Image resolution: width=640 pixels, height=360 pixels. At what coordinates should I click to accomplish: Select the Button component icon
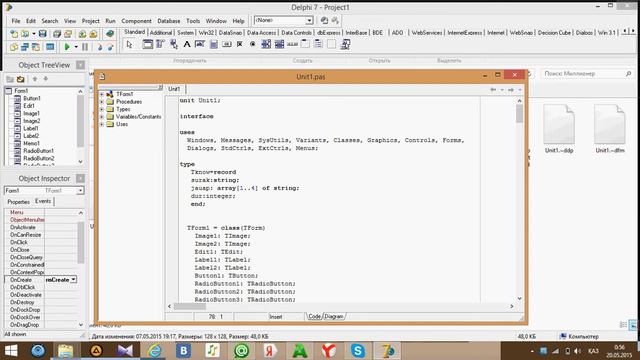click(x=226, y=44)
